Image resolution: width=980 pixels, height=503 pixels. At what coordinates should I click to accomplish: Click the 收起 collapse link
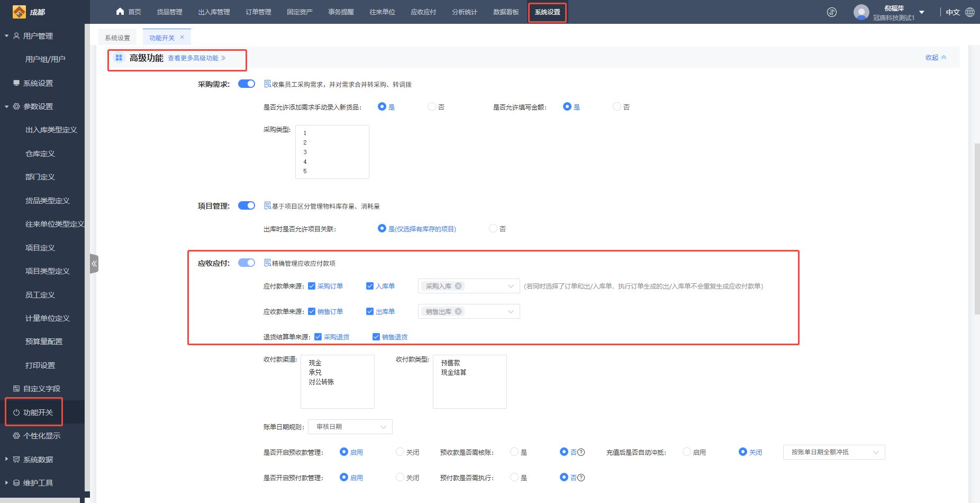[x=936, y=57]
